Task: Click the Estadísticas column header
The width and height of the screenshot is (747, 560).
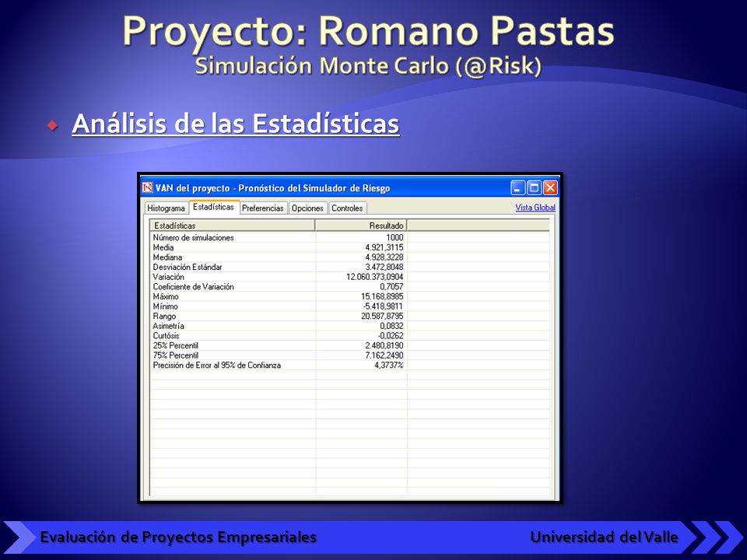Action: (233, 226)
